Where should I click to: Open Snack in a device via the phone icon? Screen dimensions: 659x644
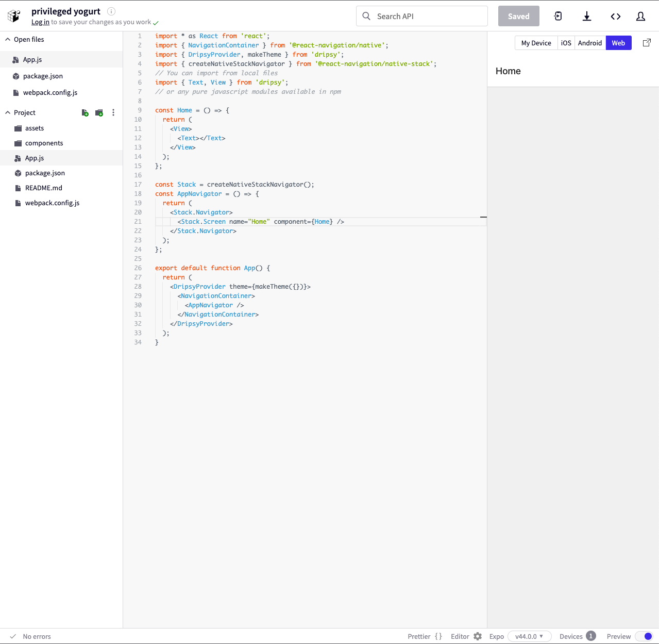click(x=558, y=16)
